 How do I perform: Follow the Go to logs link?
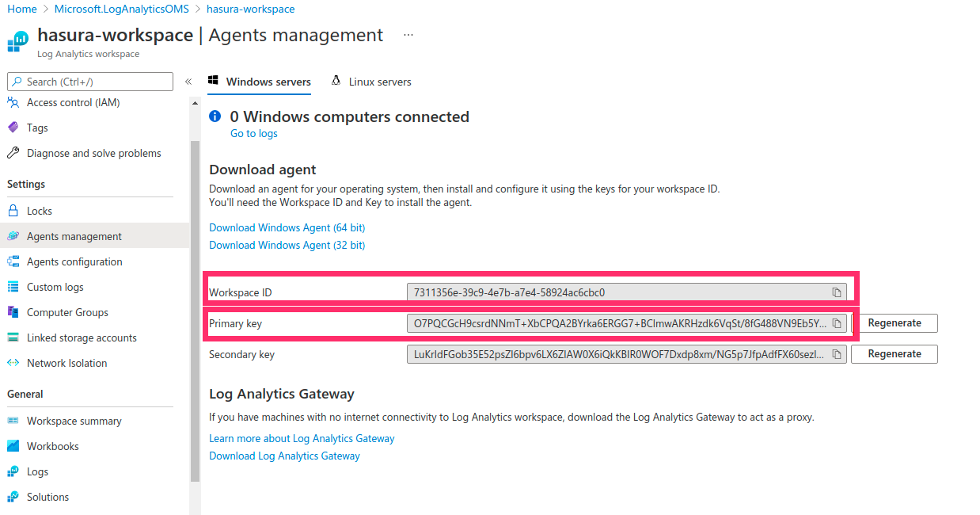point(253,133)
